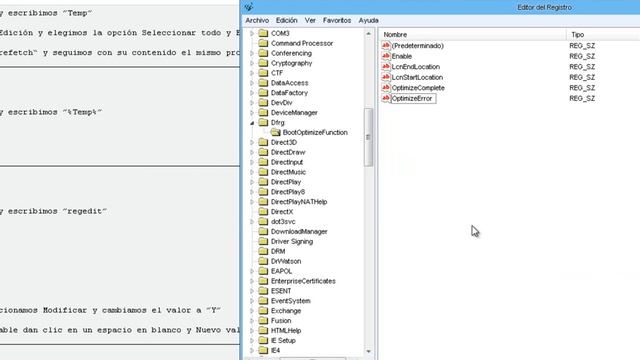Open the Edición menu
This screenshot has width=640, height=360.
(287, 20)
